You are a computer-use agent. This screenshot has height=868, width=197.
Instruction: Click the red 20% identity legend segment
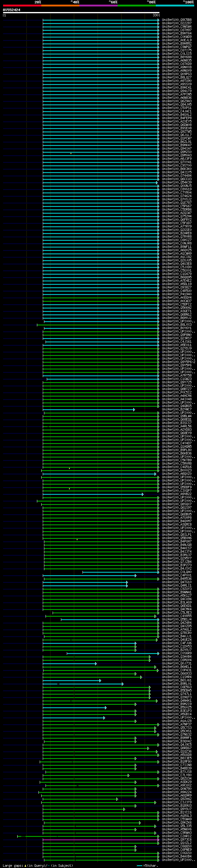22,6
